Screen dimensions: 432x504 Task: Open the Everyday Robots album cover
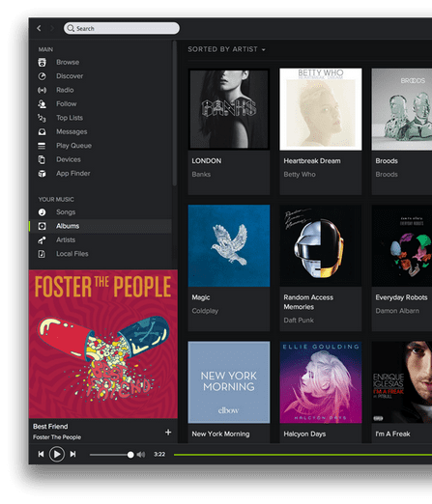[x=402, y=245]
